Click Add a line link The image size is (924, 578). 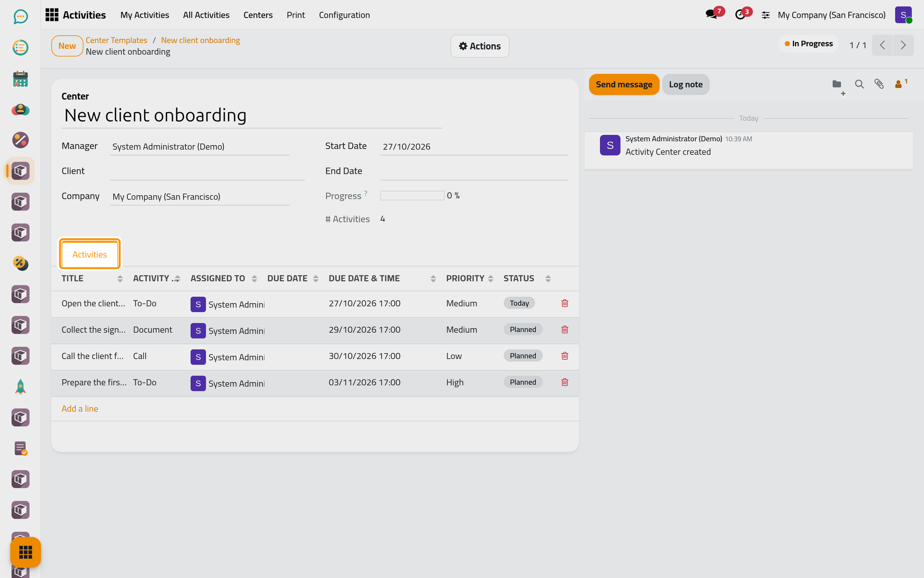(80, 408)
